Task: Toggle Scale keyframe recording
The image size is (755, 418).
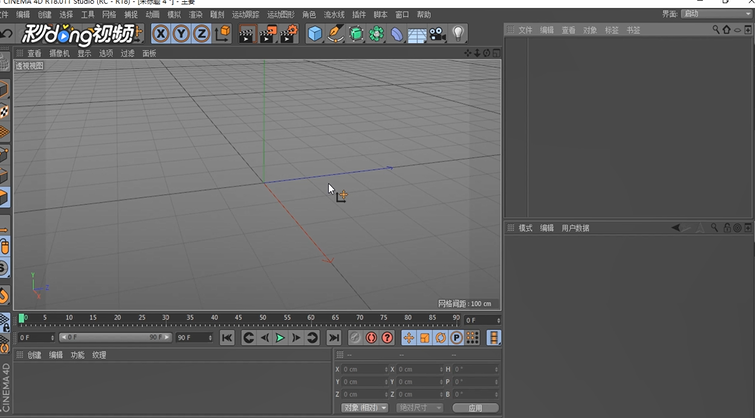Action: coord(425,338)
